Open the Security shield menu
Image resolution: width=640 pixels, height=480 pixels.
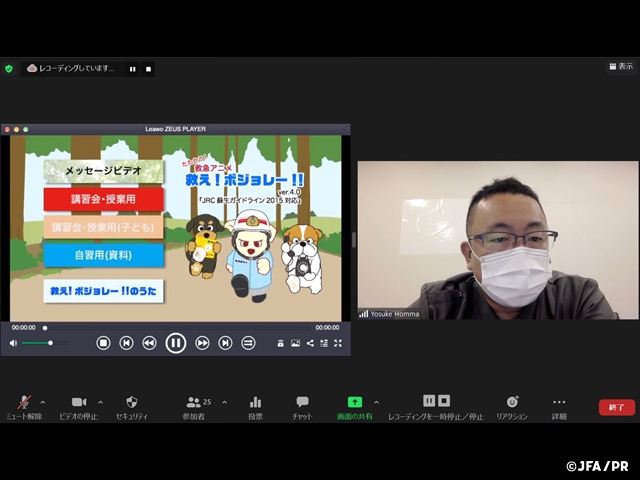click(131, 407)
